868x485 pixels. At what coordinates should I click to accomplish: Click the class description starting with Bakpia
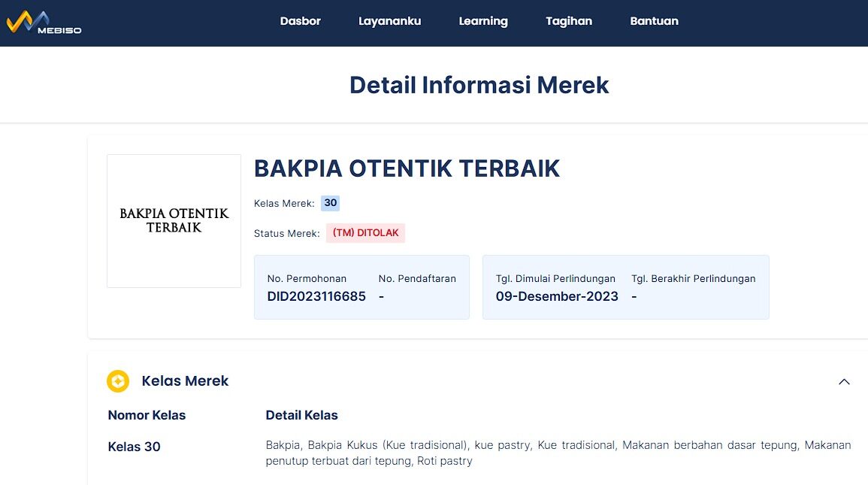coord(558,453)
